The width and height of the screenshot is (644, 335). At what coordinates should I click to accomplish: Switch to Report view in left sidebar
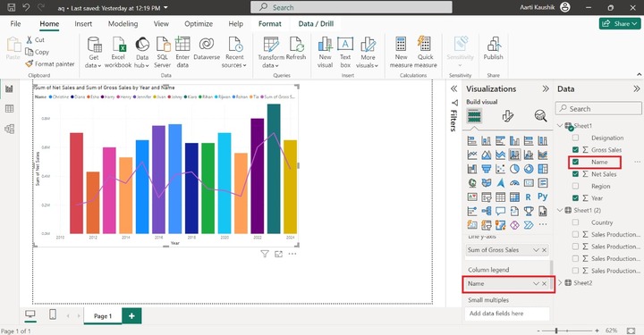[9, 88]
